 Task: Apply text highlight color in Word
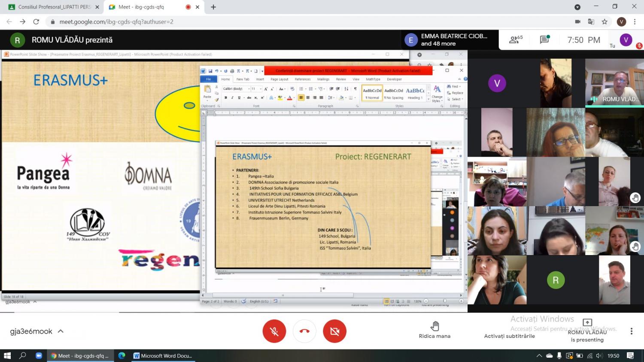click(280, 97)
